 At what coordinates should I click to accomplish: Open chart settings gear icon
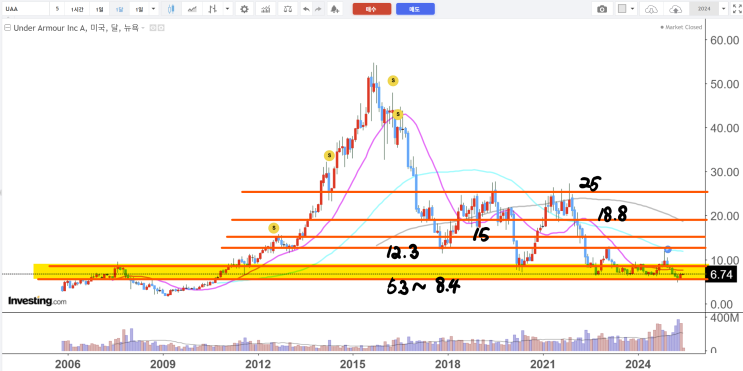[244, 9]
